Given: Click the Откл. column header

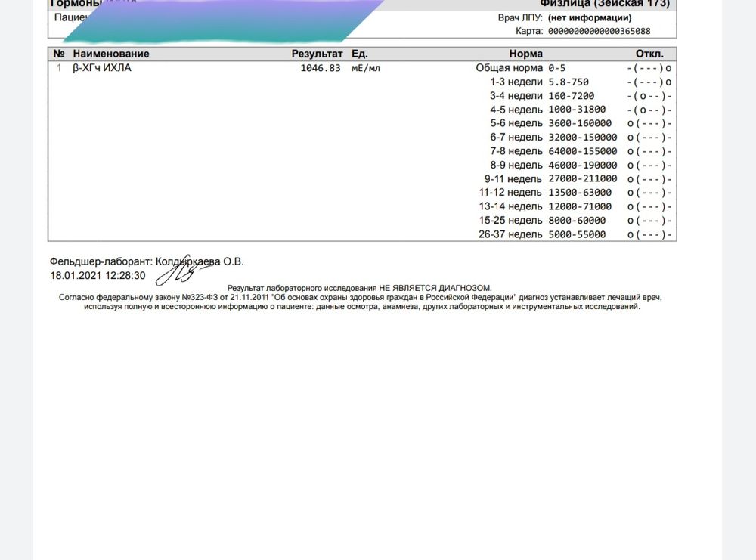Looking at the screenshot, I should click(649, 54).
